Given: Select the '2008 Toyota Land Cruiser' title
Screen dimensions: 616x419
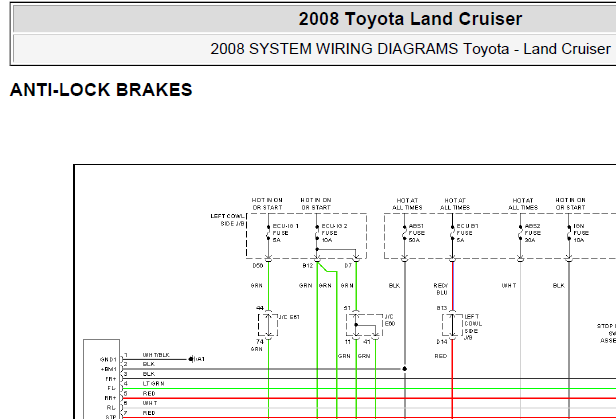Looking at the screenshot, I should coord(410,19).
